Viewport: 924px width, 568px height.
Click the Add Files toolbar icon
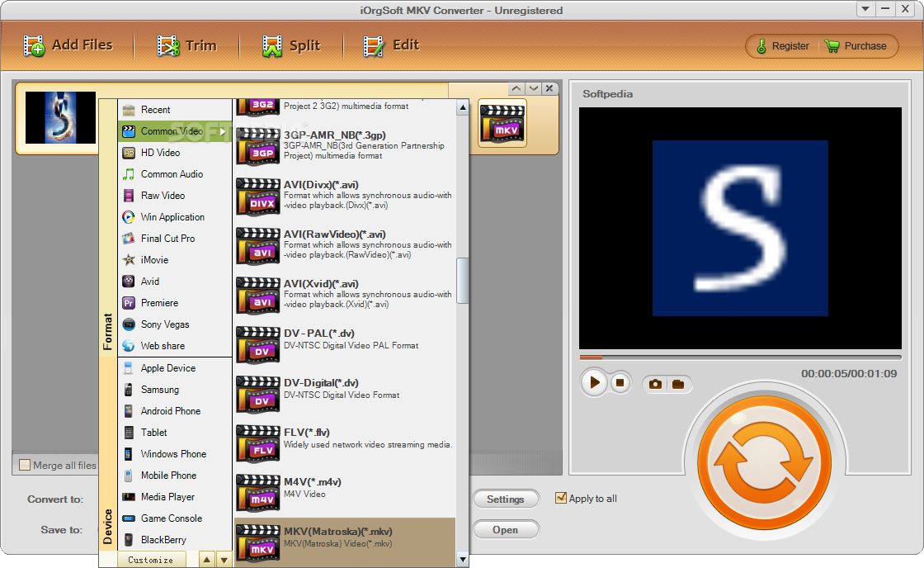(x=34, y=45)
